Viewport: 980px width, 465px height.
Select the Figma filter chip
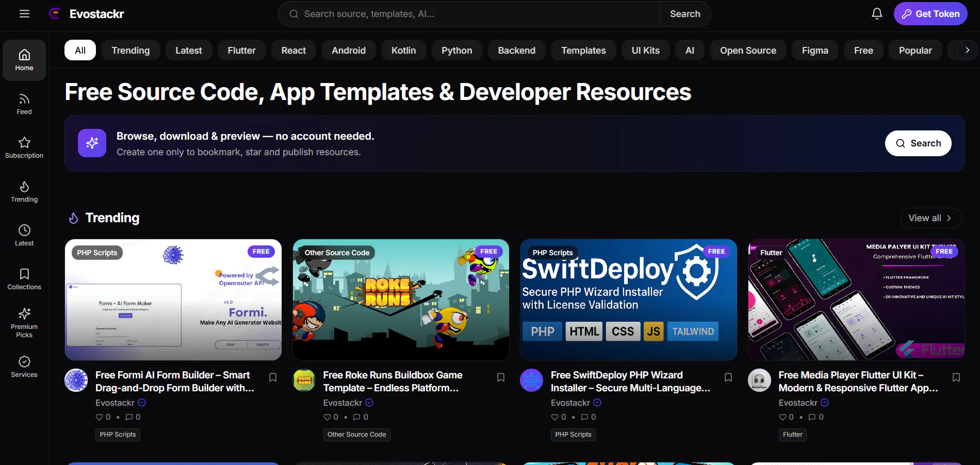[x=815, y=50]
